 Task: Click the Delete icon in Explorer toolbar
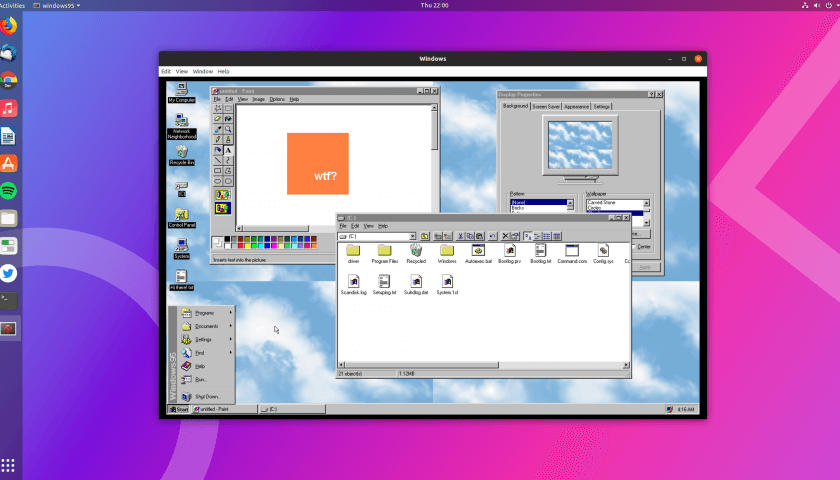(505, 236)
